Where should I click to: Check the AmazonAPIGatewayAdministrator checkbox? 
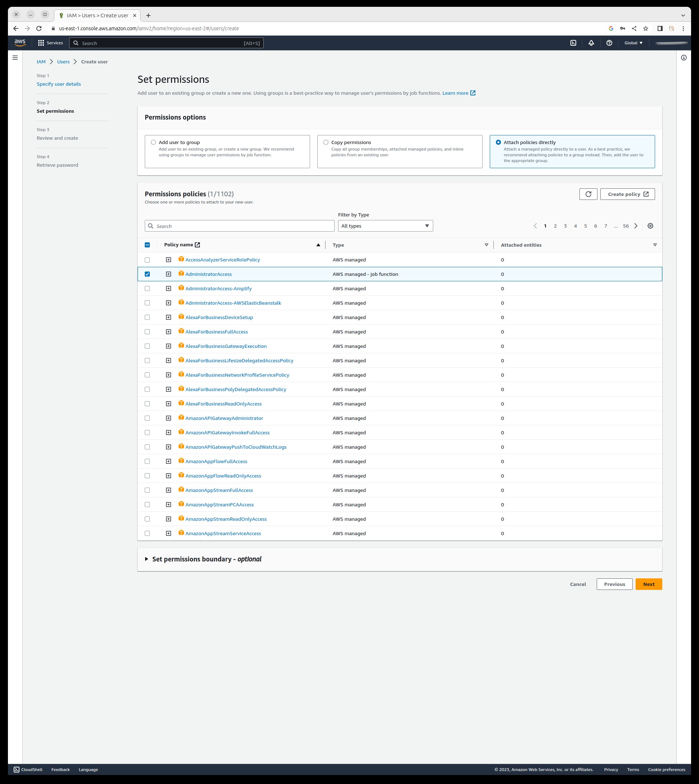[x=147, y=418]
